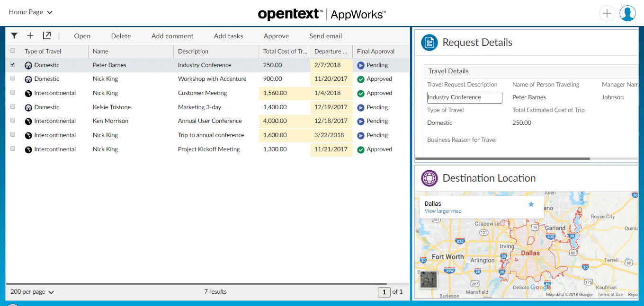Click inside the Travel Request Description field
644x306 pixels.
[464, 97]
